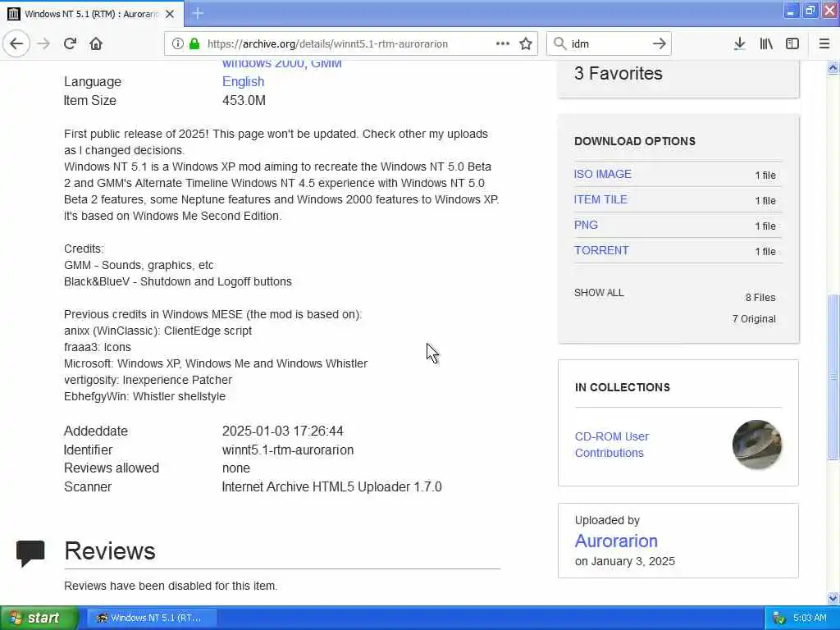The width and height of the screenshot is (840, 630).
Task: Toggle the sidebar view icon
Action: tap(792, 44)
